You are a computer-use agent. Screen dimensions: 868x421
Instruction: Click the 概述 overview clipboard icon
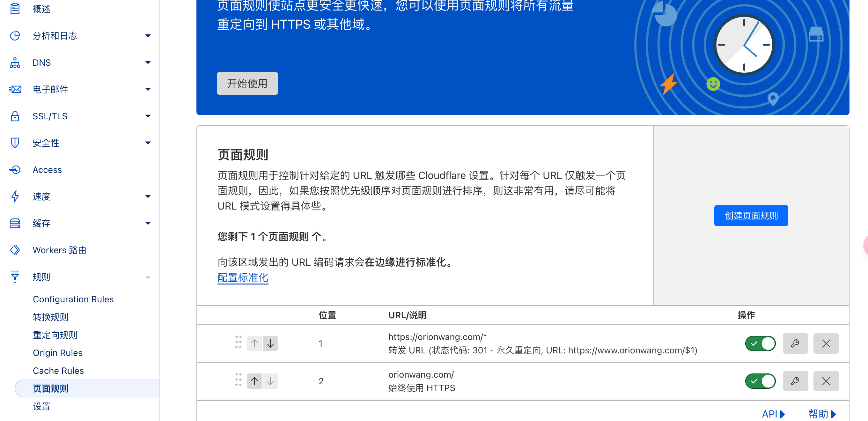15,9
